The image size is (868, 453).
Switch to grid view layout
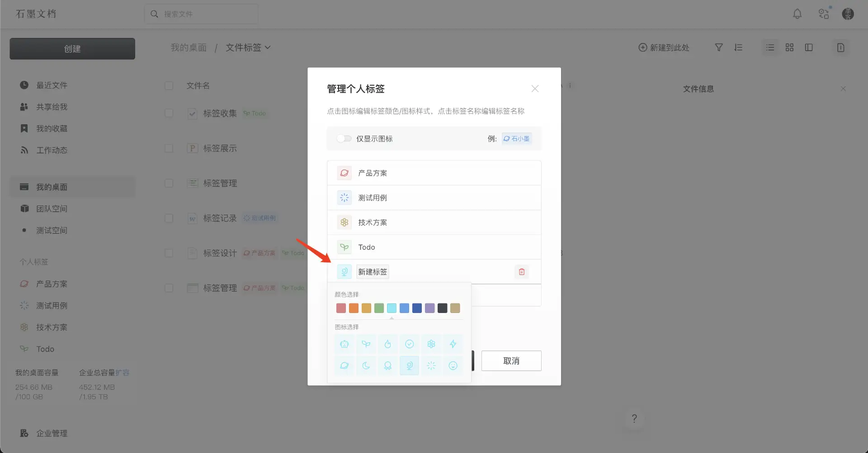(x=790, y=47)
